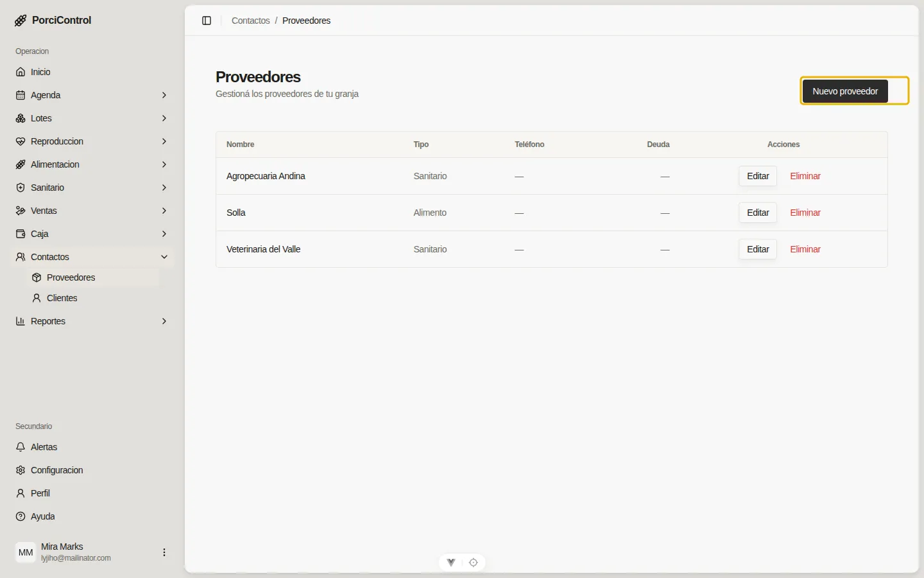
Task: Delete the Agropecuaria Andina supplier
Action: click(x=805, y=176)
